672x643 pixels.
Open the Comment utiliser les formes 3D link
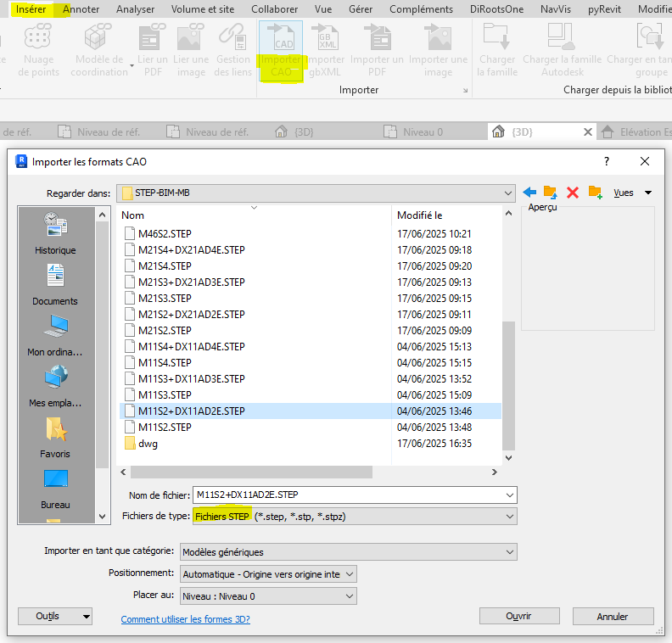(x=185, y=619)
